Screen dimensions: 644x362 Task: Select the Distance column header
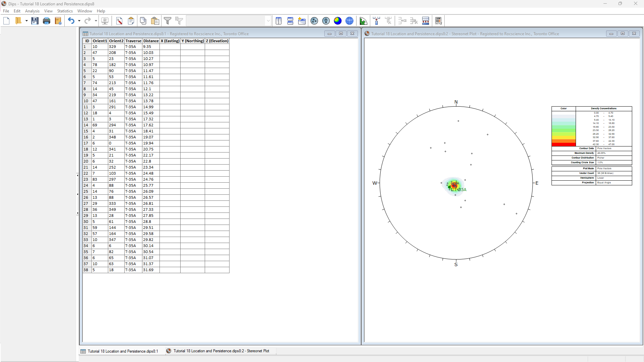(151, 41)
